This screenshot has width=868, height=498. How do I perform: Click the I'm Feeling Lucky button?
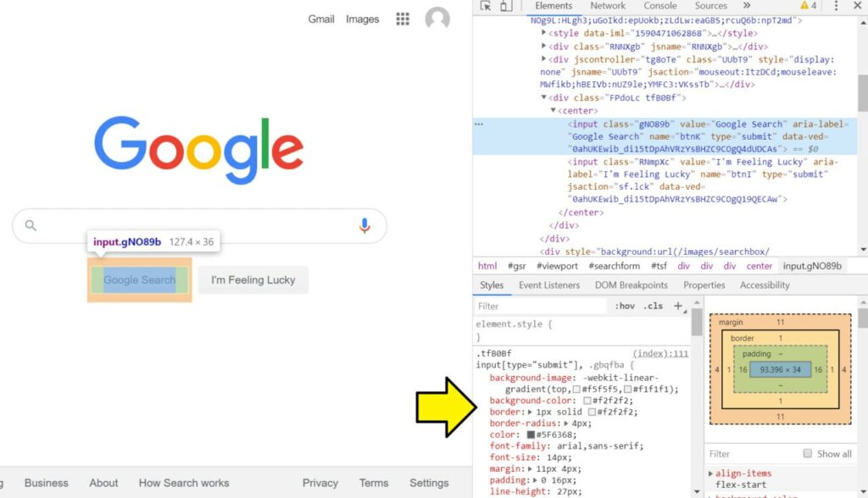(x=253, y=280)
